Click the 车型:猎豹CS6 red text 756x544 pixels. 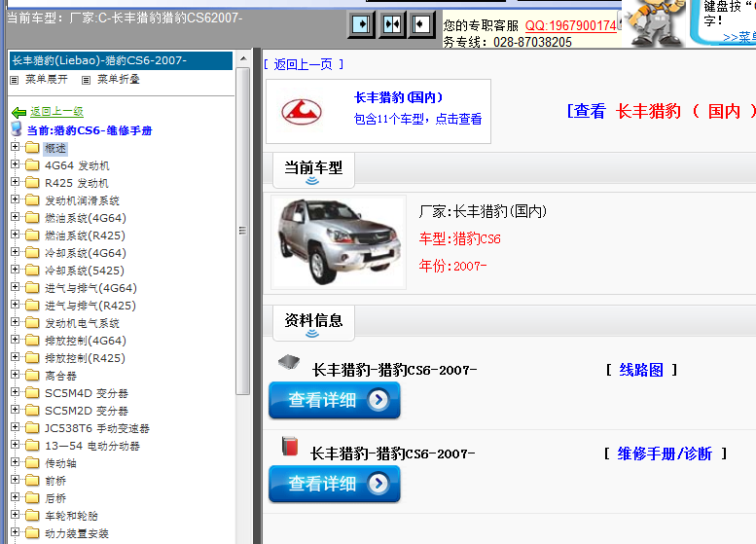pos(460,238)
